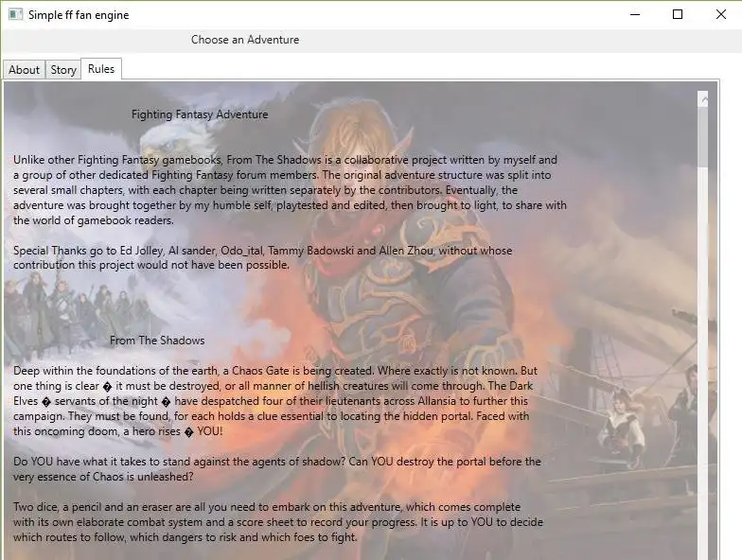The image size is (742, 560).
Task: Select the Rules tab
Action: [x=101, y=68]
